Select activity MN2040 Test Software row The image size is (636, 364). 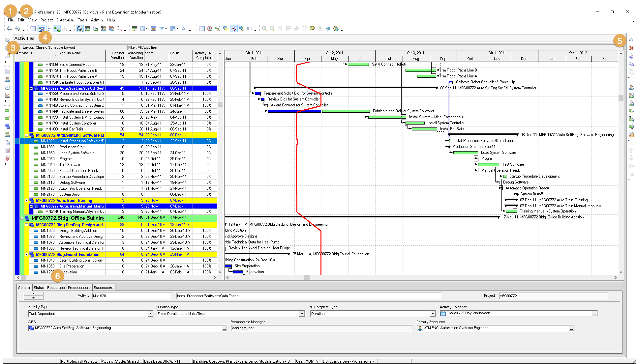click(70, 165)
